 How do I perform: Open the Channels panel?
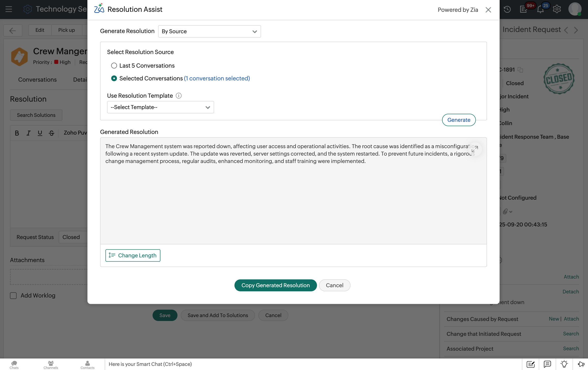tap(51, 364)
